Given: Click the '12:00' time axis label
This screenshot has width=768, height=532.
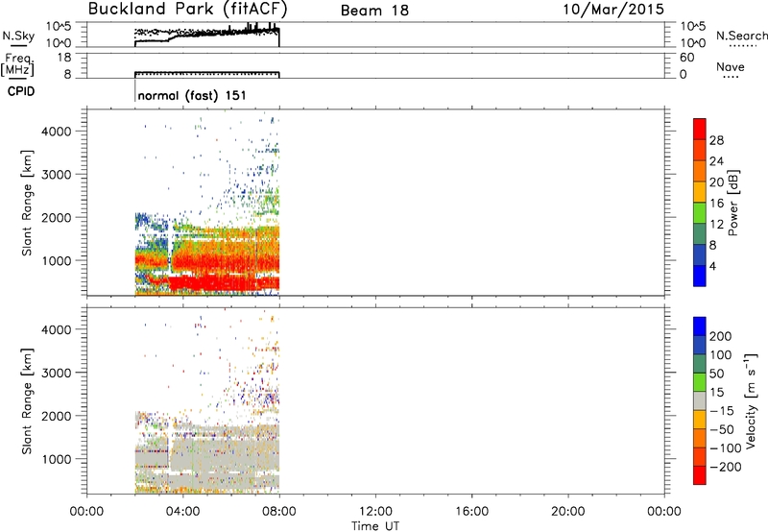Looking at the screenshot, I should click(x=375, y=512).
